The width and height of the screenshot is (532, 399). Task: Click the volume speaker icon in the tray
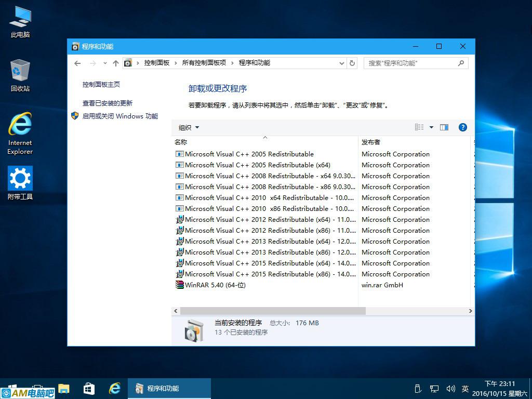pyautogui.click(x=450, y=389)
